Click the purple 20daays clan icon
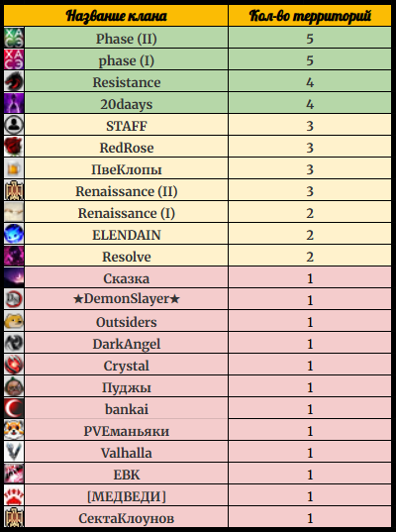Screen dimensions: 396x532 pyautogui.click(x=14, y=103)
